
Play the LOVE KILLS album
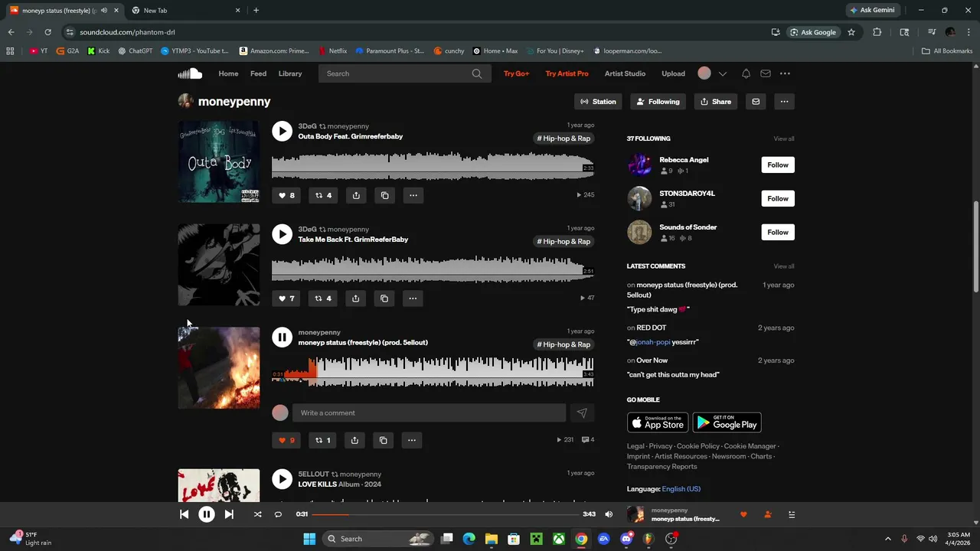(x=283, y=479)
